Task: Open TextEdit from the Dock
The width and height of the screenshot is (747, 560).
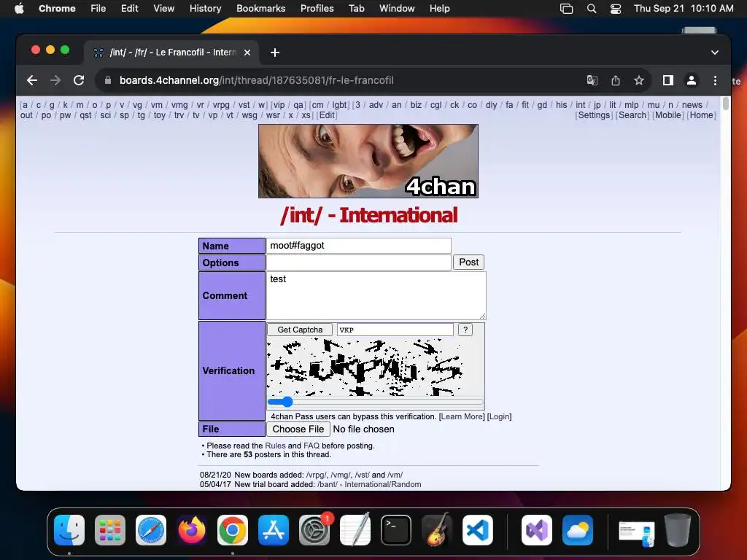Action: pos(355,530)
